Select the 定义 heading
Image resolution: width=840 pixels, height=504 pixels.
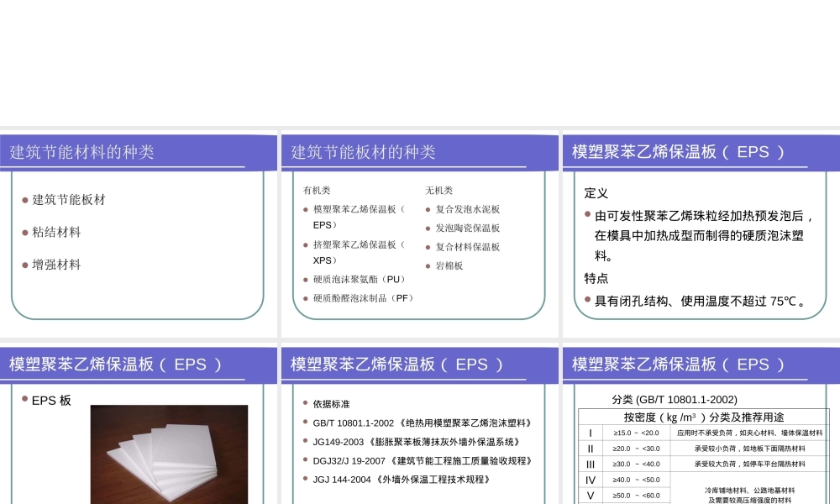596,193
